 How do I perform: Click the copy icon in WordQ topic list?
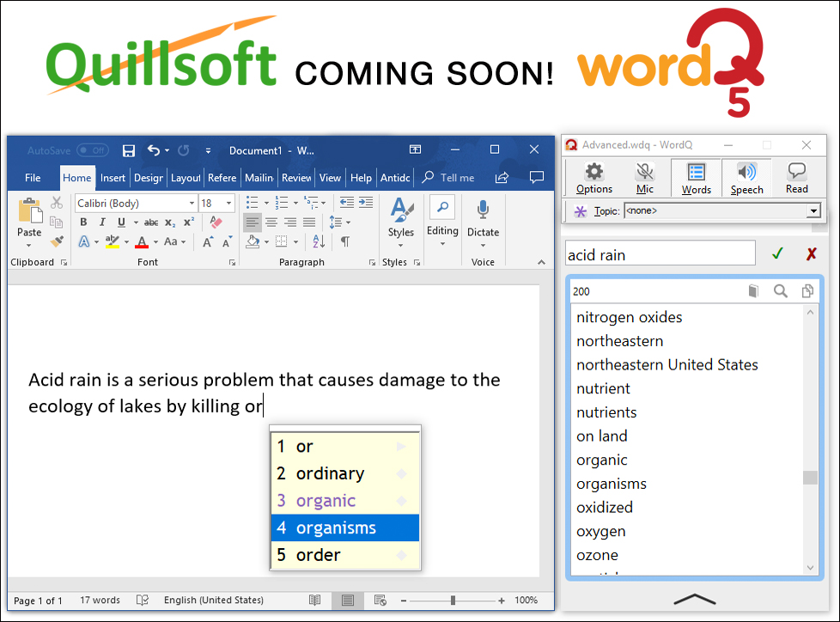tap(807, 291)
